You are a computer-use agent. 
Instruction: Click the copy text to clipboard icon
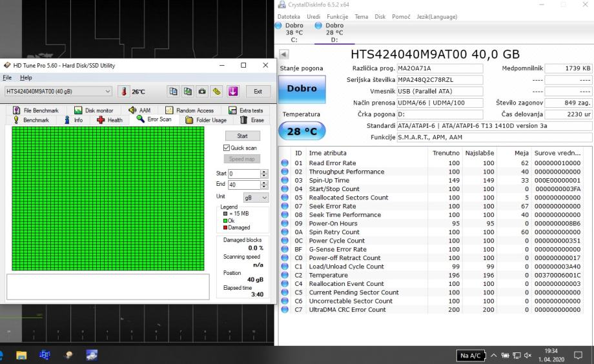173,92
